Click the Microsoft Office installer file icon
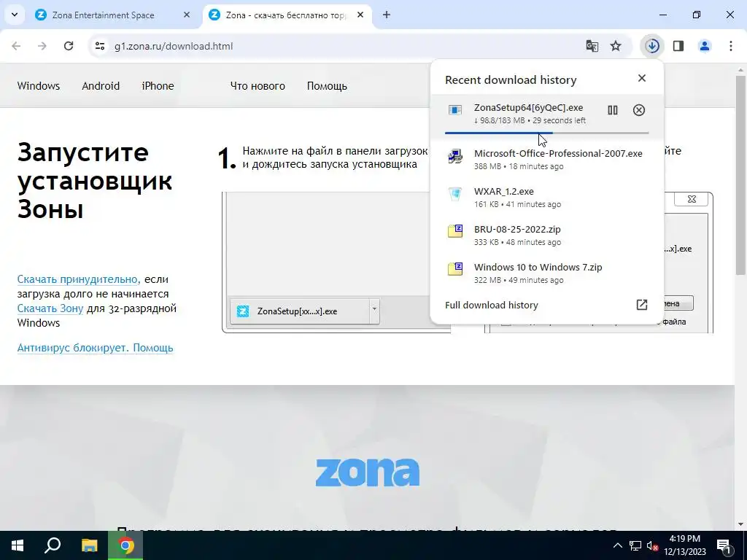The image size is (747, 560). pos(455,156)
